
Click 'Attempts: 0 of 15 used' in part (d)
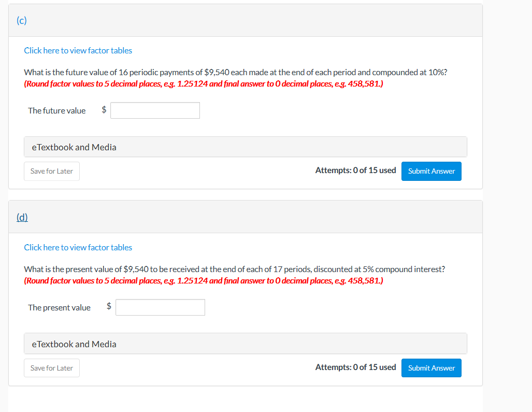click(x=355, y=367)
